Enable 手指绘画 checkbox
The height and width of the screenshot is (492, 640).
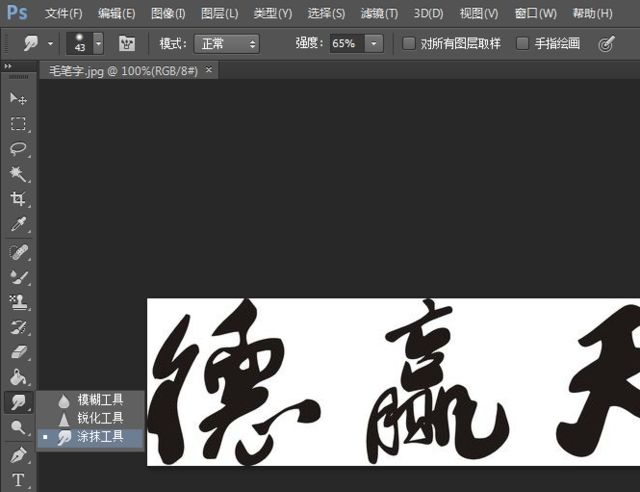click(522, 44)
